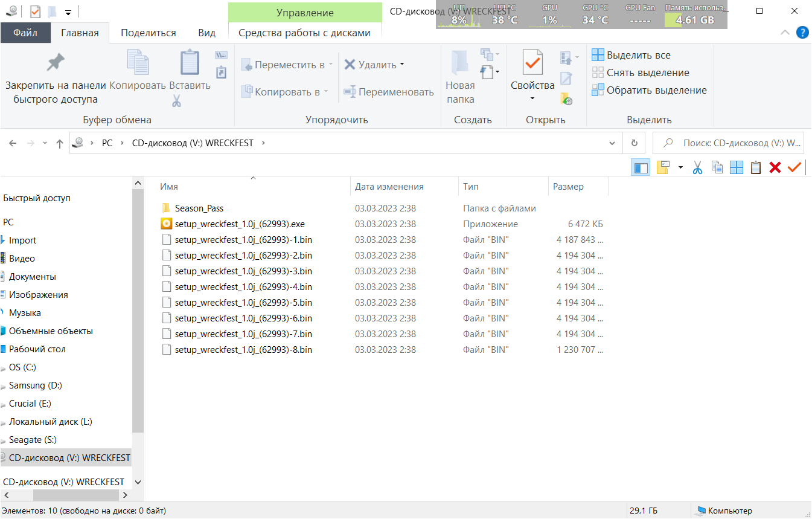Pin to Quick Access using the pushpin icon
Image resolution: width=812 pixels, height=519 pixels.
tap(56, 62)
